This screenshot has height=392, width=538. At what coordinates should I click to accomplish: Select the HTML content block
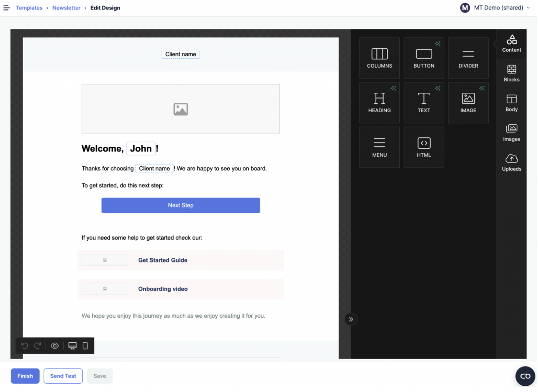pos(423,147)
